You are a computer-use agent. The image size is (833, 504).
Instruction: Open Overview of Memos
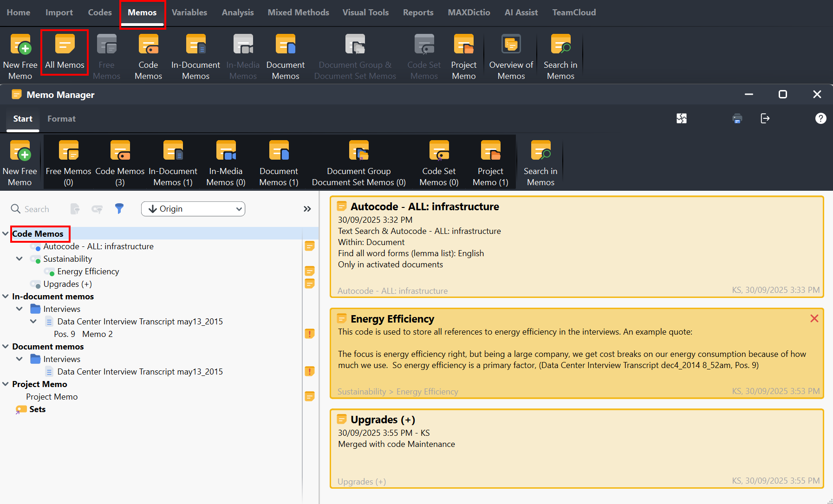click(x=511, y=57)
